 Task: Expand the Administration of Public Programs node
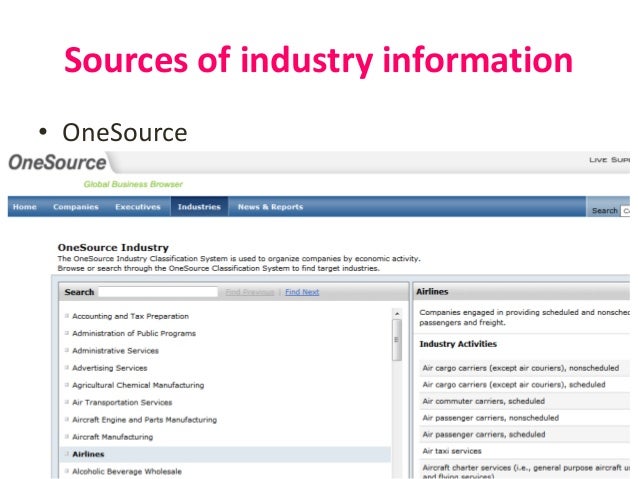tap(67, 333)
